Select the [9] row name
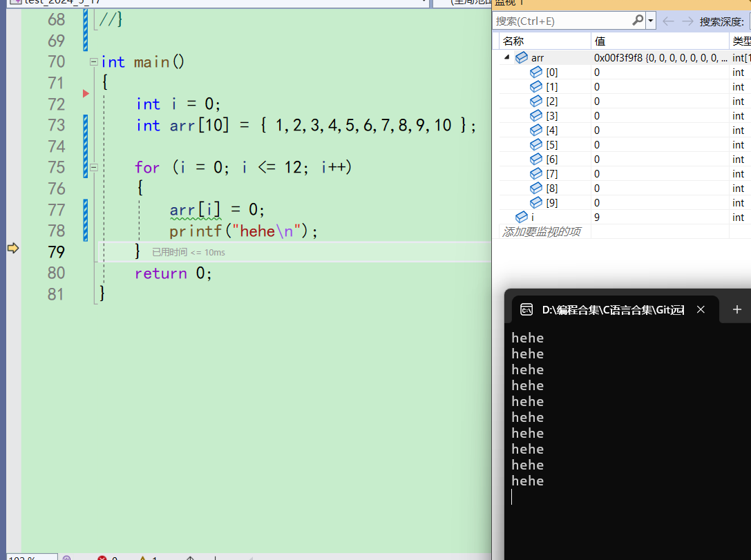This screenshot has width=751, height=560. [552, 202]
